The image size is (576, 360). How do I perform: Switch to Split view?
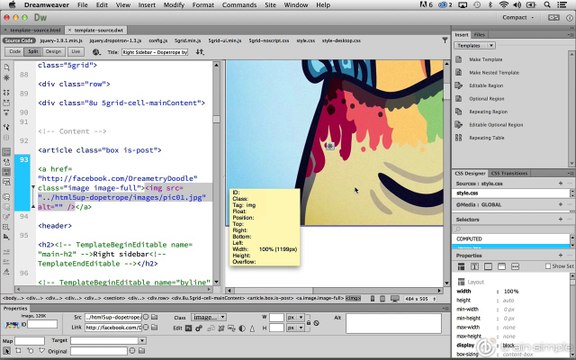click(33, 52)
